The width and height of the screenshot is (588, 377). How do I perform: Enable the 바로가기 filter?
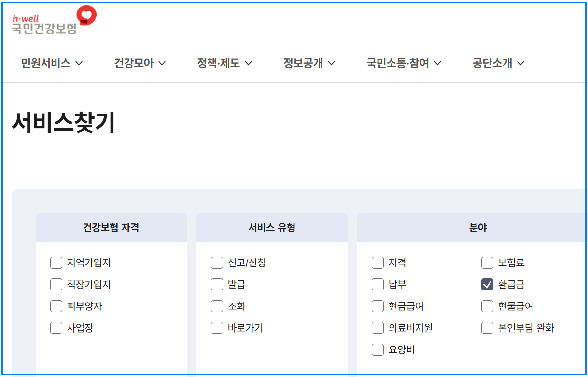[x=217, y=328]
